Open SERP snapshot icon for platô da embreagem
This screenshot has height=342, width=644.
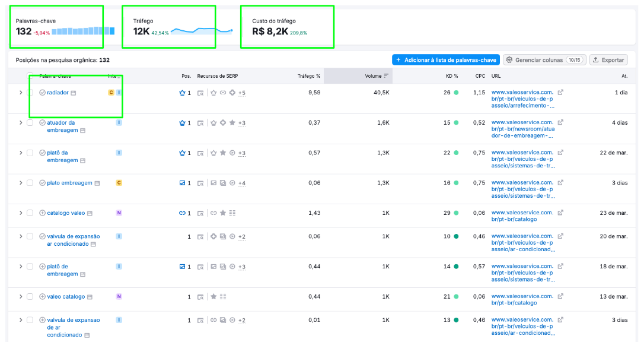[200, 153]
